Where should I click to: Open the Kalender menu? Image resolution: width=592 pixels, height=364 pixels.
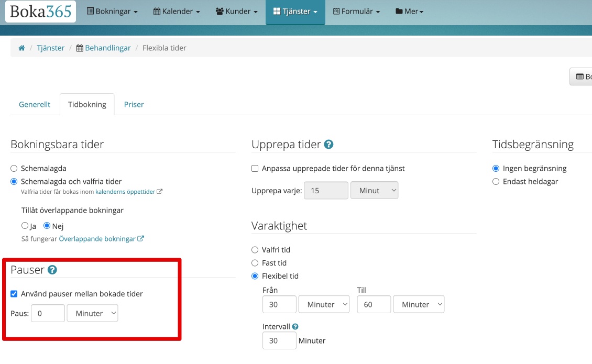pyautogui.click(x=177, y=12)
